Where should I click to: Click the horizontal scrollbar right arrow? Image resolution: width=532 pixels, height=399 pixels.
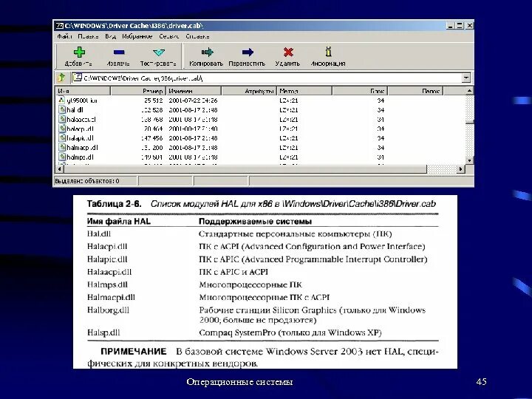click(x=461, y=168)
